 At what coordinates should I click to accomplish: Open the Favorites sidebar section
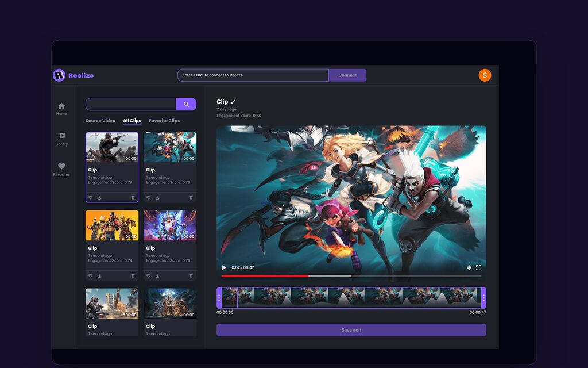pos(61,170)
